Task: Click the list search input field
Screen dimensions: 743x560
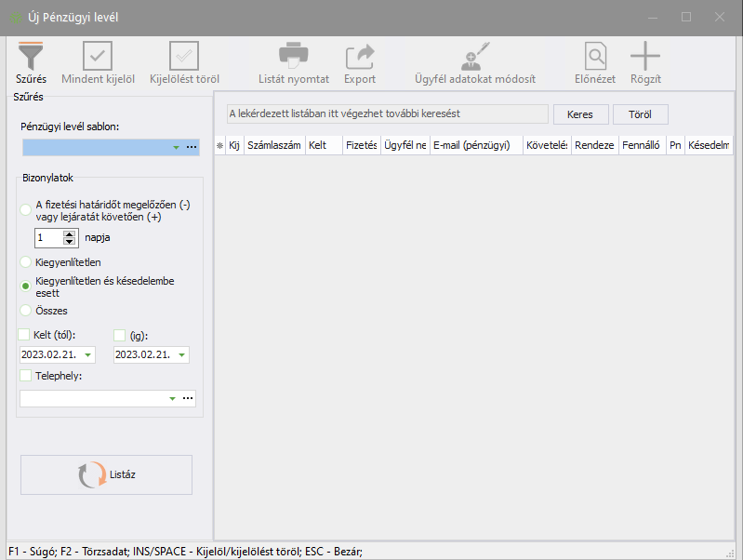Action: tap(387, 113)
